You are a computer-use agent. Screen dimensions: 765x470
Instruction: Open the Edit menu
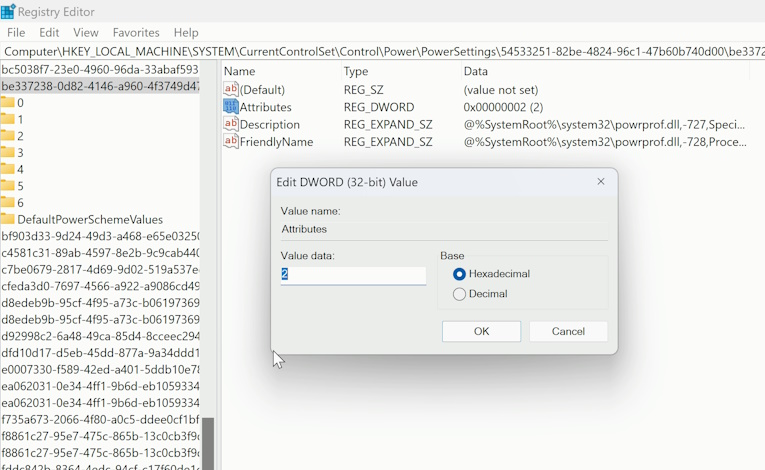click(49, 33)
